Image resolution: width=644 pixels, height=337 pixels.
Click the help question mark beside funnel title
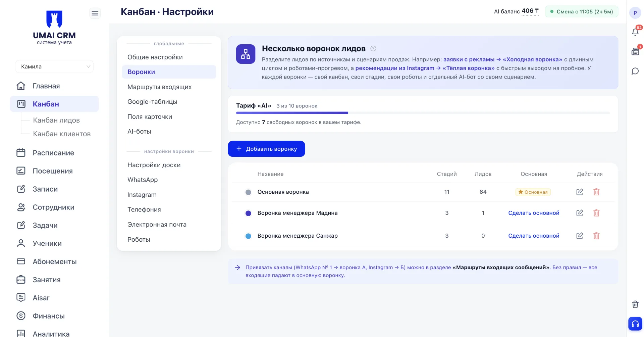point(373,49)
